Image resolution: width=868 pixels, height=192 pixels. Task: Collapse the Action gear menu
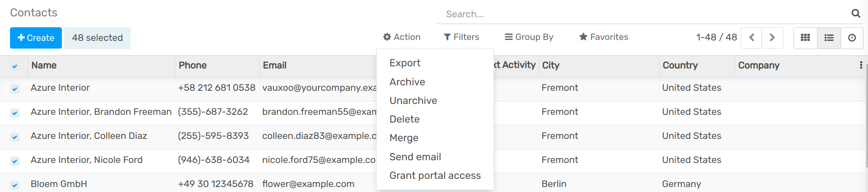[x=402, y=37]
